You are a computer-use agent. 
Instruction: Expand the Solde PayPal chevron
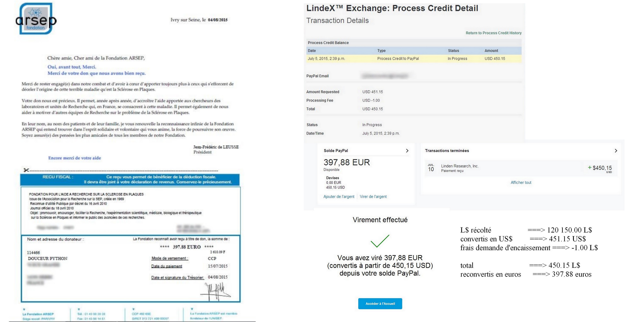pyautogui.click(x=407, y=151)
